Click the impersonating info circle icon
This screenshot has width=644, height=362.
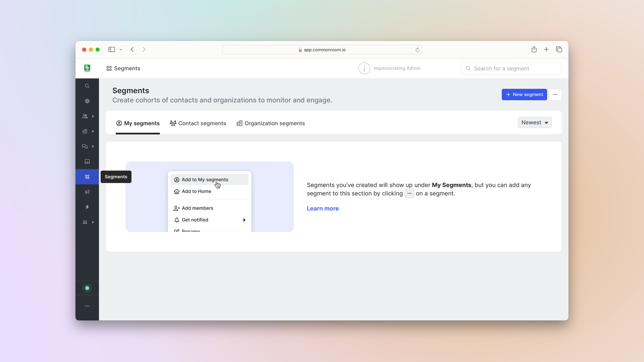click(x=364, y=68)
